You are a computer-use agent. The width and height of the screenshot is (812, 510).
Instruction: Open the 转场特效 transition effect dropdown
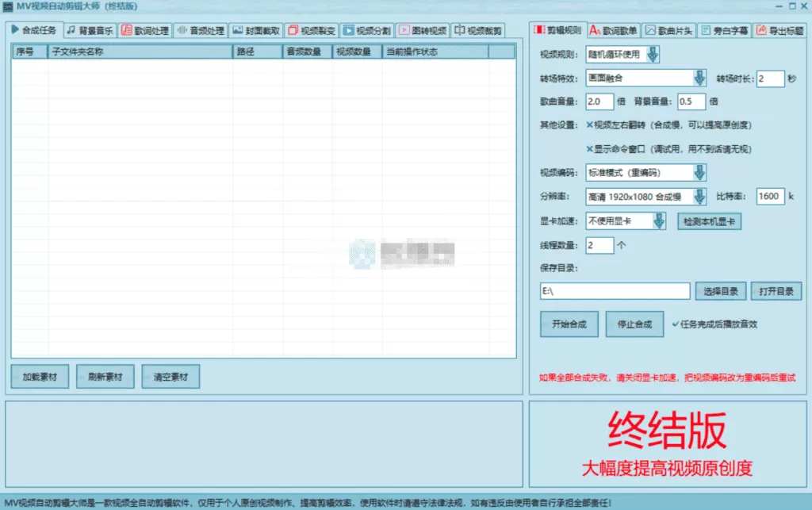pyautogui.click(x=698, y=79)
